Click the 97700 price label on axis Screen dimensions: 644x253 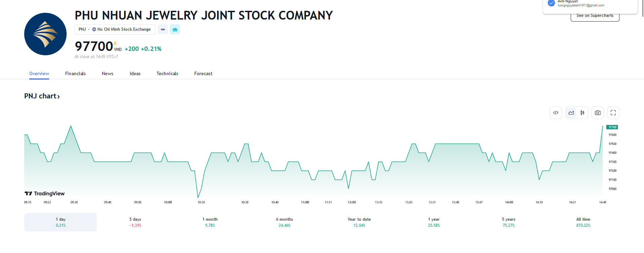[x=612, y=127]
